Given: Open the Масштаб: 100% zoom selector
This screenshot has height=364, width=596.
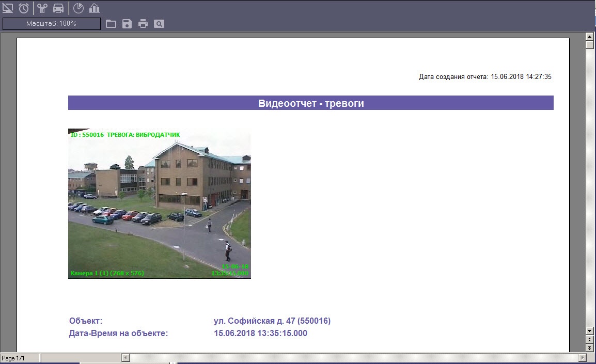Looking at the screenshot, I should [52, 24].
